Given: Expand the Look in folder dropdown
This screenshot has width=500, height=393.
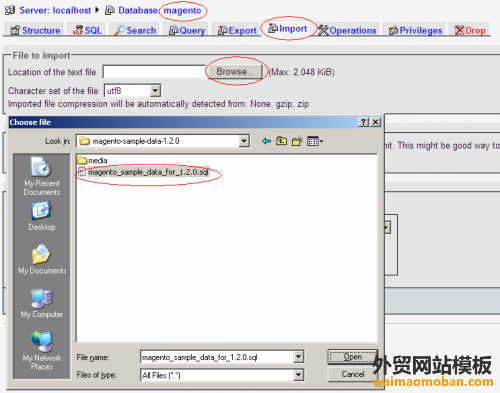Looking at the screenshot, I should 244,141.
